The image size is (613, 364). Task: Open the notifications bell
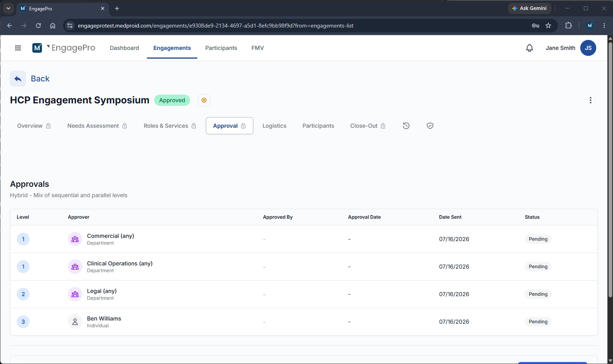coord(530,48)
